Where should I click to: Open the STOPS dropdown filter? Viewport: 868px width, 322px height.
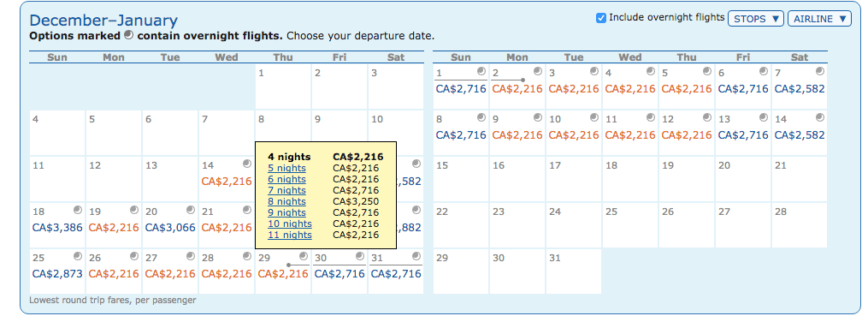pos(756,19)
